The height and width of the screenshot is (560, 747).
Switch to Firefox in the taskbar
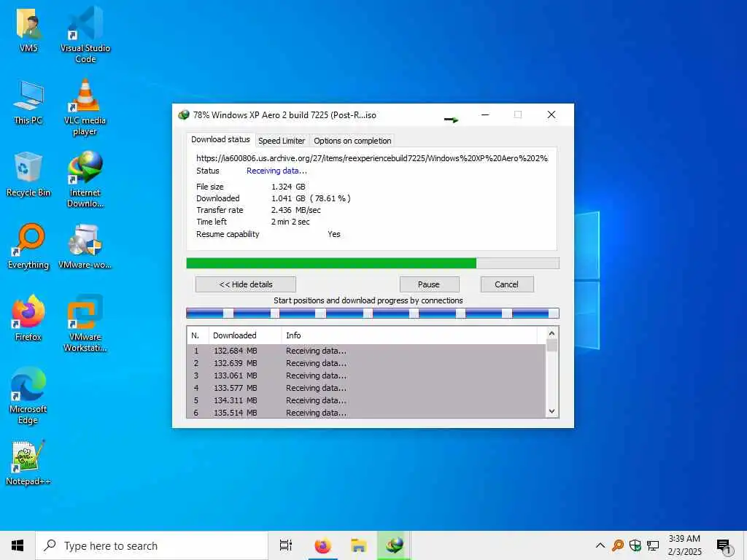point(323,545)
